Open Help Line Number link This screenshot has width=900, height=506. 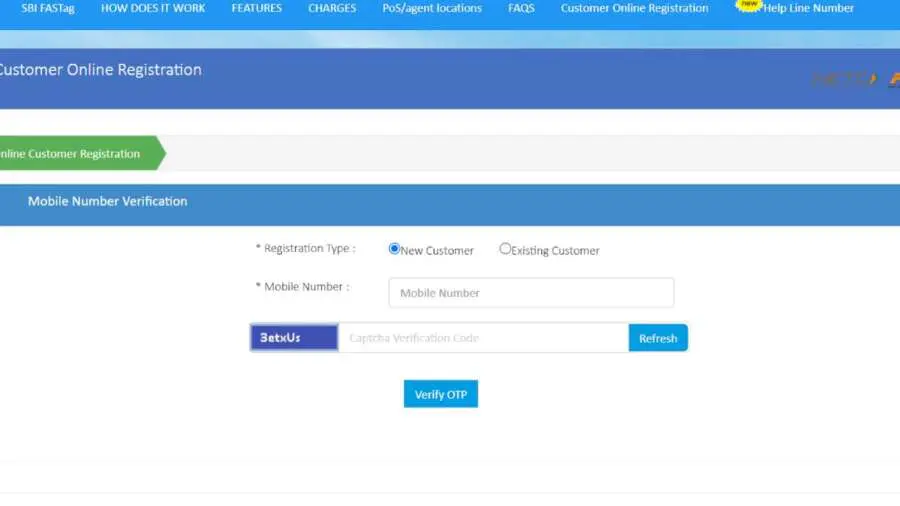(808, 9)
